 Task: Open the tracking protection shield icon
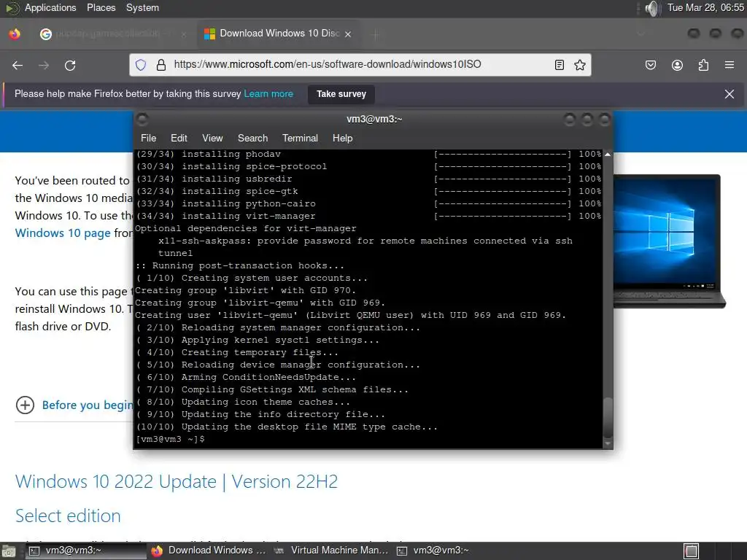pyautogui.click(x=141, y=65)
